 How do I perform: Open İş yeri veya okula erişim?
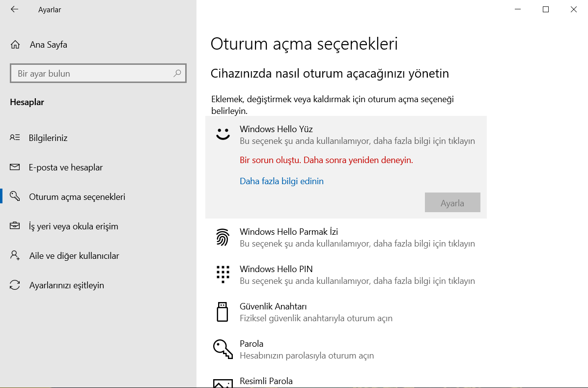(x=98, y=226)
